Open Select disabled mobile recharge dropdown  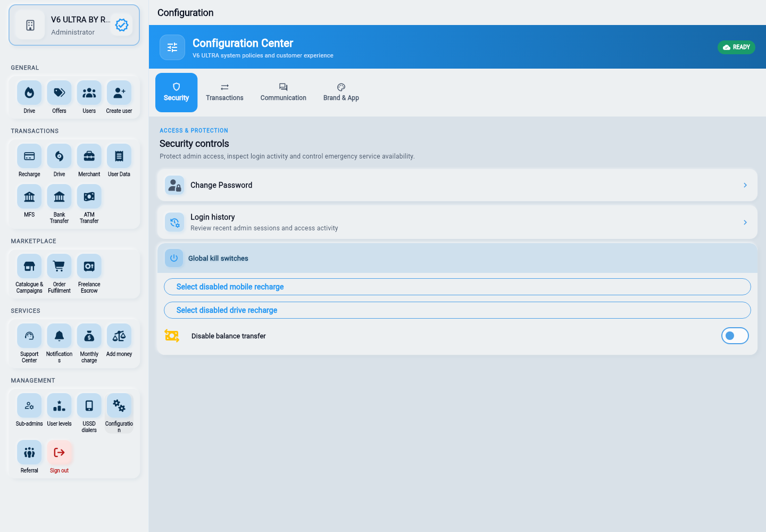[457, 287]
